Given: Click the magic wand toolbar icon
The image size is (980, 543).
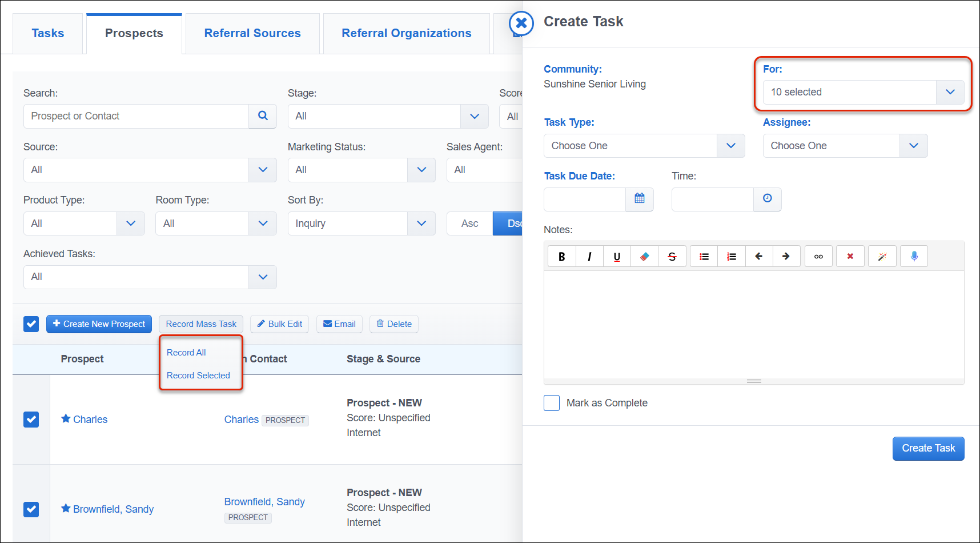Looking at the screenshot, I should click(x=882, y=257).
